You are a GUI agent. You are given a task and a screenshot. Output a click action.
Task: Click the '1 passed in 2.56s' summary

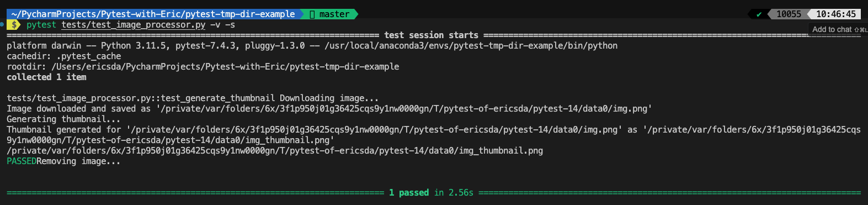point(431,193)
